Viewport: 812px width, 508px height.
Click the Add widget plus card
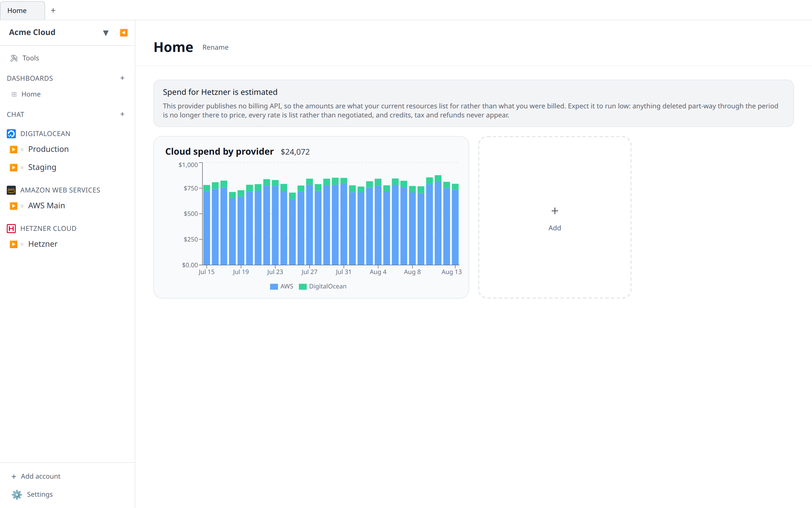tap(555, 217)
